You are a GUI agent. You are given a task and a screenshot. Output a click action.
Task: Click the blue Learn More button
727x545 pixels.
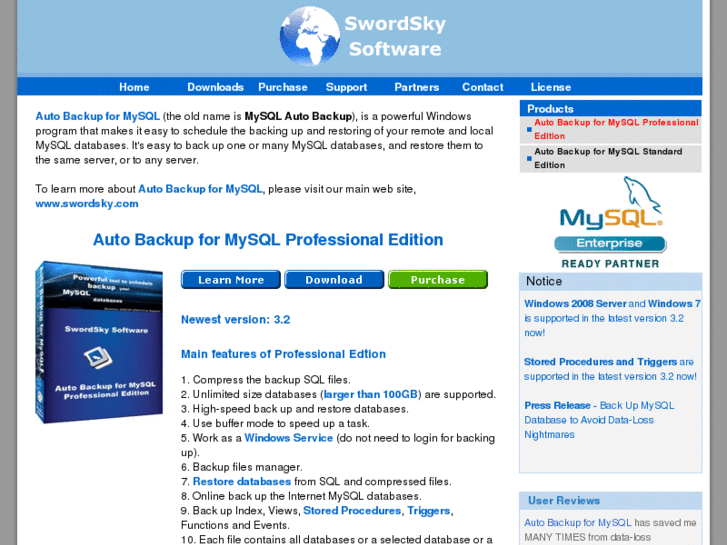pos(231,280)
